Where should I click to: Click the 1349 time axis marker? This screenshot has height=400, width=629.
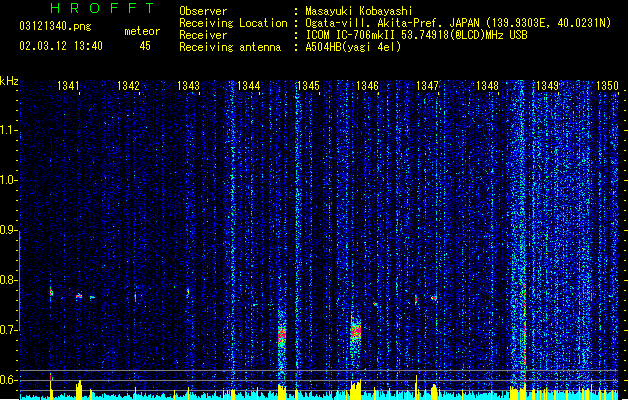(548, 85)
